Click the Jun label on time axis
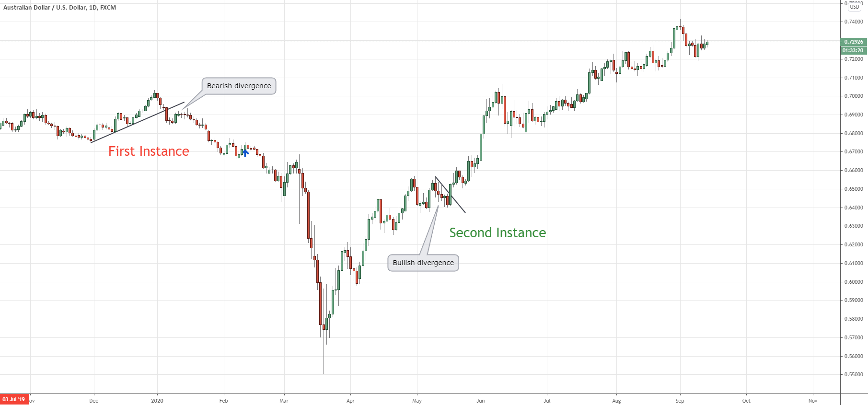The width and height of the screenshot is (868, 405). click(x=480, y=401)
